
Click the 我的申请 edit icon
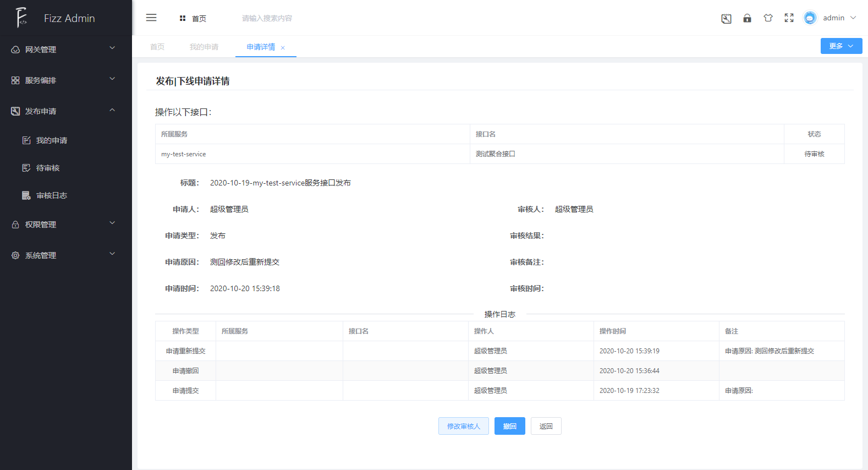(x=26, y=140)
